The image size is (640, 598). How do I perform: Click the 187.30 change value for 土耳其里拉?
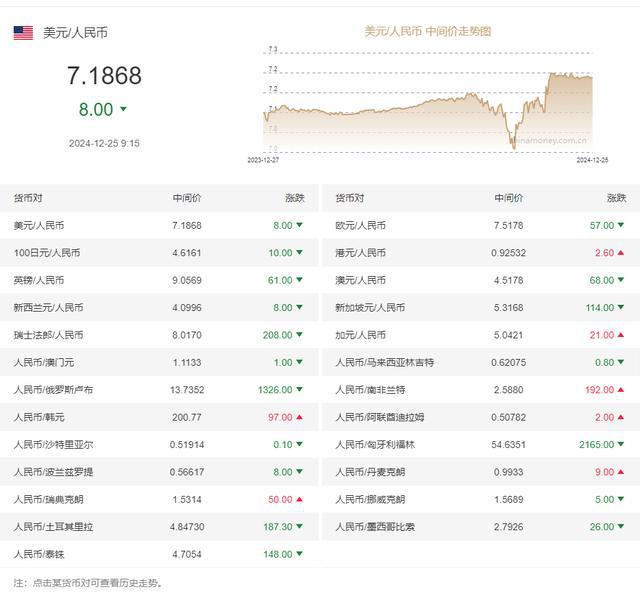point(278,527)
